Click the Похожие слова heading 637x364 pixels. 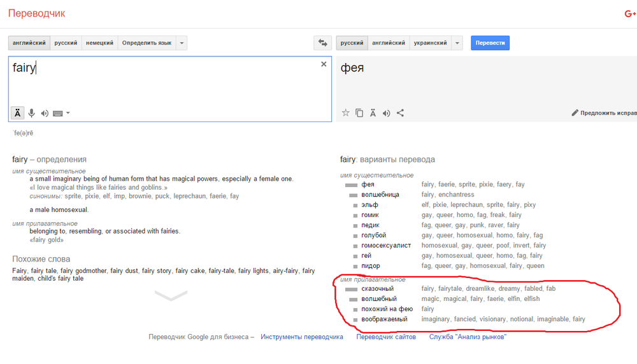point(41,259)
